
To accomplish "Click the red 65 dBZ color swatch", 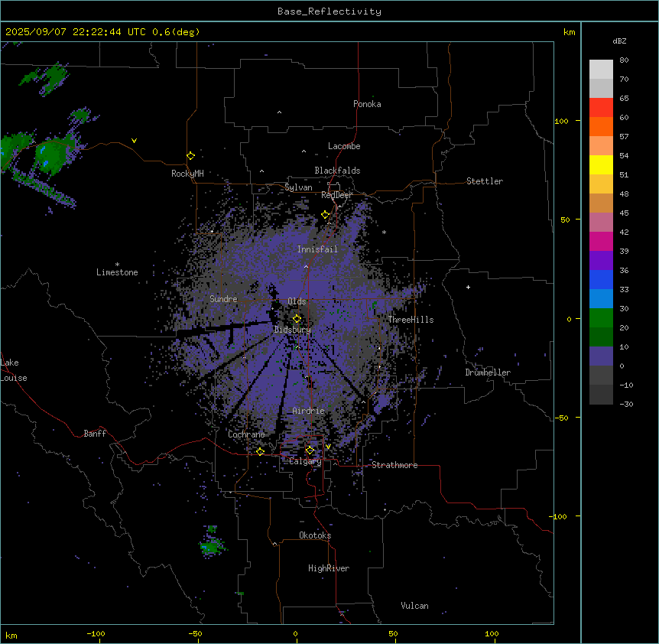I will pyautogui.click(x=601, y=108).
